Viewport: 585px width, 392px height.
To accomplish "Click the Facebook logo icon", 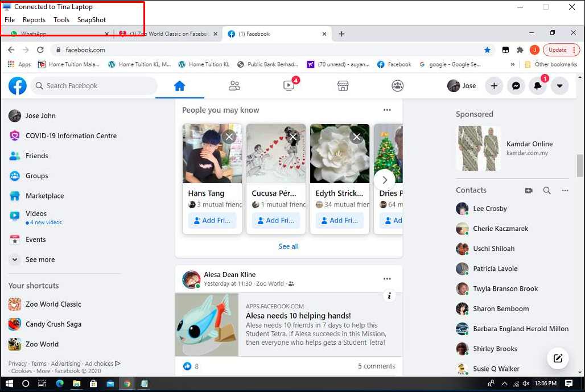I will pos(17,85).
